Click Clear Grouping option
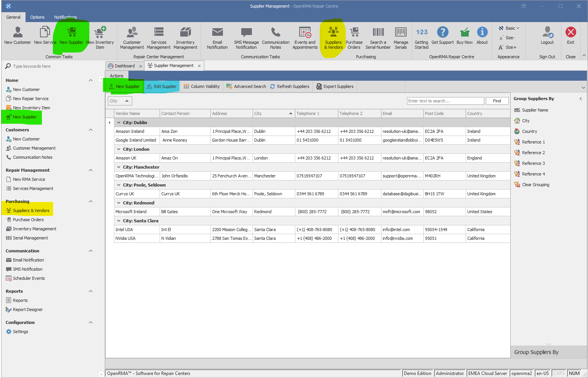The width and height of the screenshot is (588, 378). [x=532, y=185]
